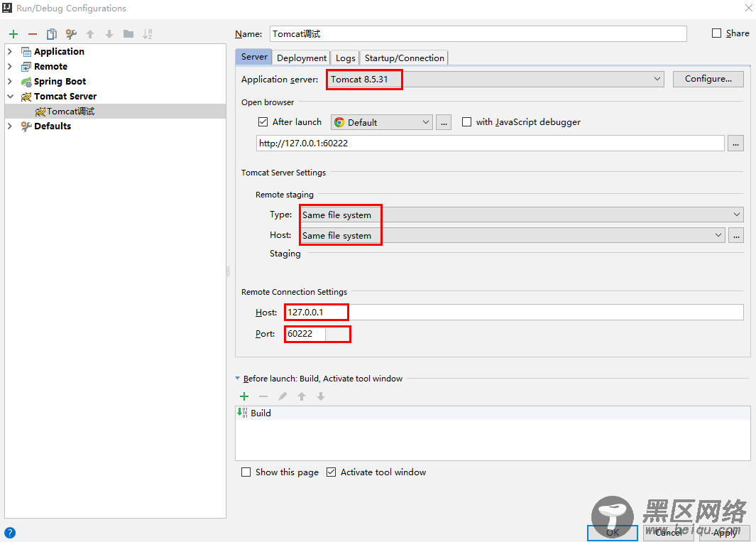Uncheck After launch checkbox
Screen dimensions: 756x542
(x=263, y=121)
